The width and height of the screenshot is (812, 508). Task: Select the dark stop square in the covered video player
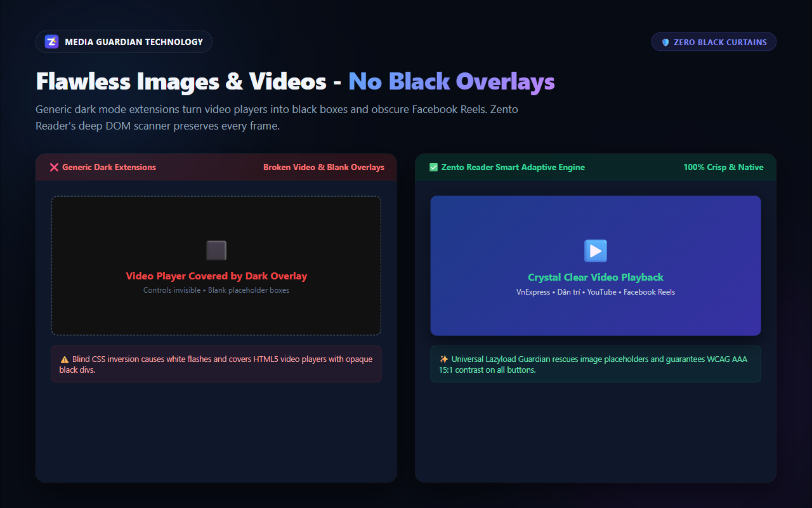pos(216,250)
